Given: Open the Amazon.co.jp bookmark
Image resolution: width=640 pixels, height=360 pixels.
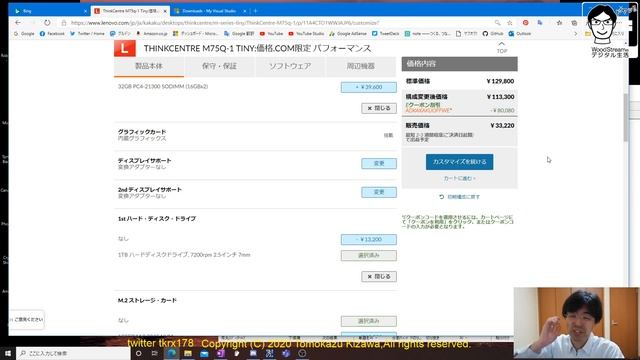Looking at the screenshot, I should pyautogui.click(x=152, y=33).
